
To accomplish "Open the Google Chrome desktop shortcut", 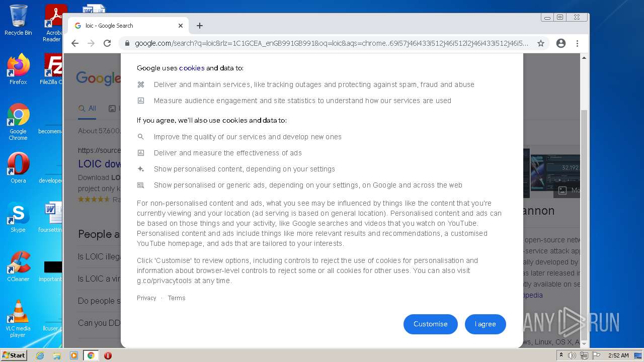I will [x=18, y=122].
